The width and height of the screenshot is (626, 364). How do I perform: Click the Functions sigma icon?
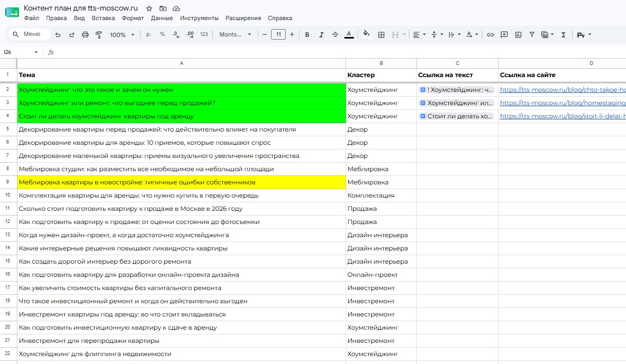563,35
